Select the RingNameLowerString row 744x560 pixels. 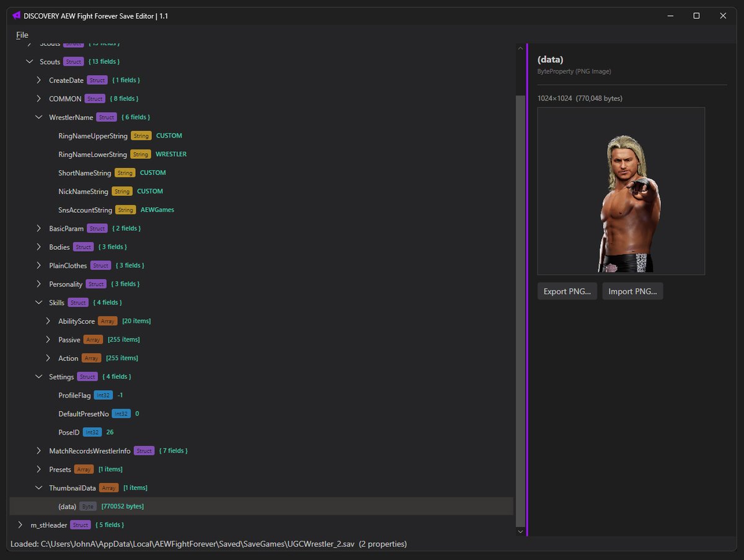262,154
